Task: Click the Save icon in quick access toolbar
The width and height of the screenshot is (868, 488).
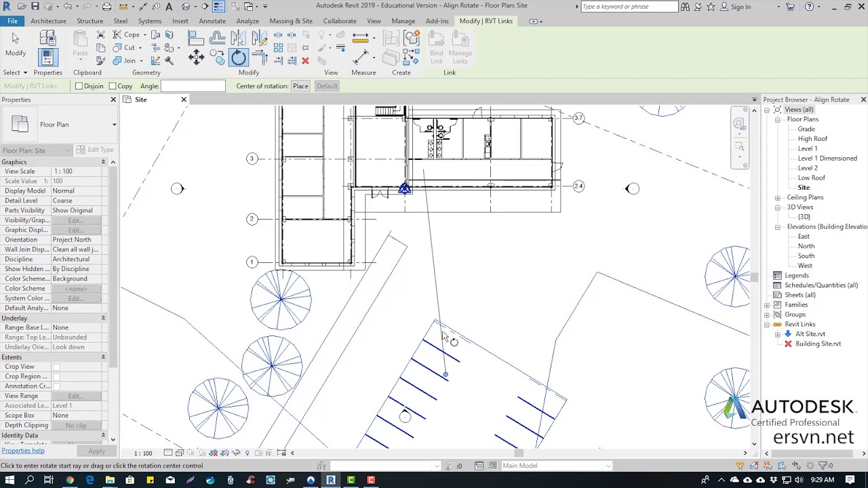Action: click(35, 6)
